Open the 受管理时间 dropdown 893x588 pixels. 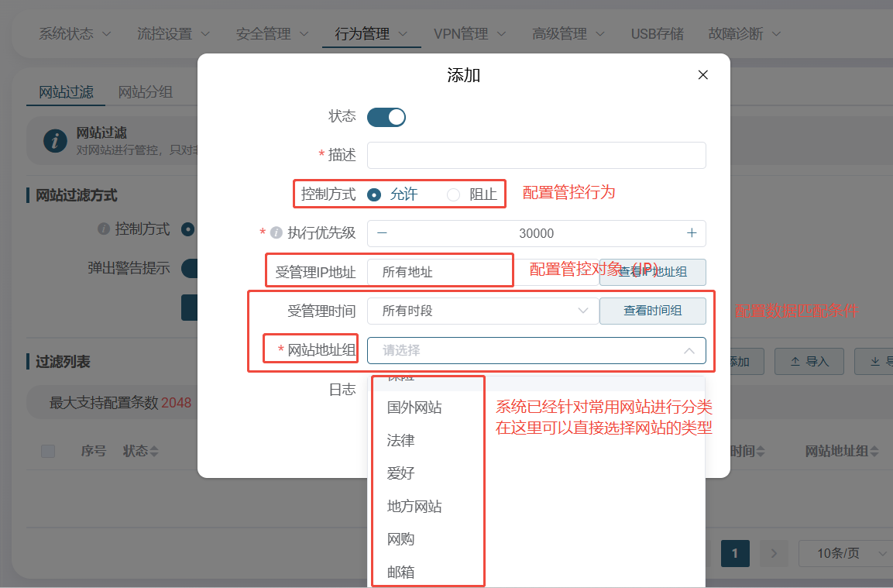(483, 311)
